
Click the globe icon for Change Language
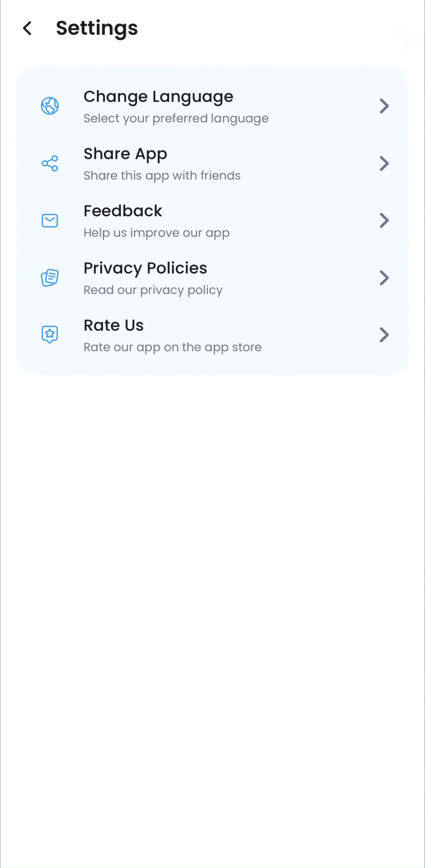coord(50,106)
